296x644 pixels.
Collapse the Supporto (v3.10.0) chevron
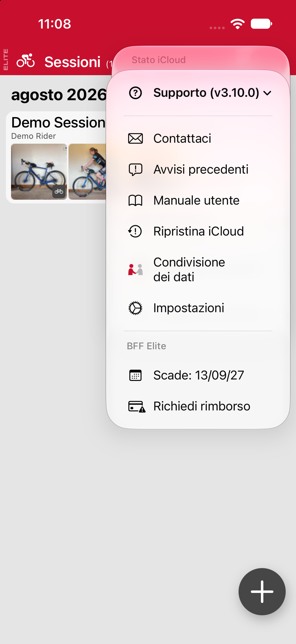[x=267, y=93]
